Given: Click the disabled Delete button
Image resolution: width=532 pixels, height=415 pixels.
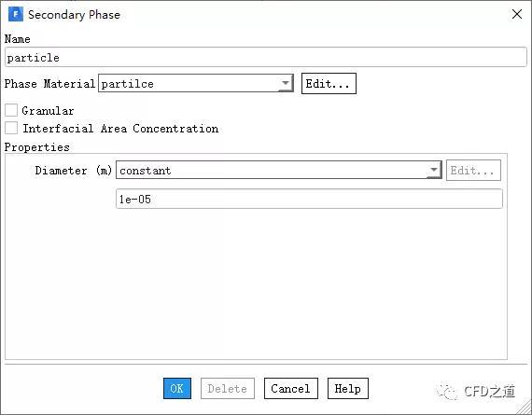Looking at the screenshot, I should 228,388.
